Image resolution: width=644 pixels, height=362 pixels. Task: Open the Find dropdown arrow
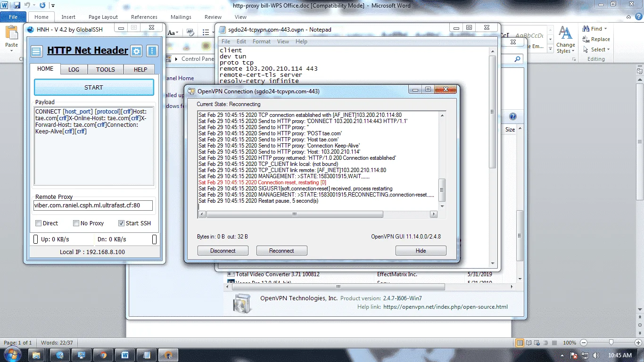point(606,29)
